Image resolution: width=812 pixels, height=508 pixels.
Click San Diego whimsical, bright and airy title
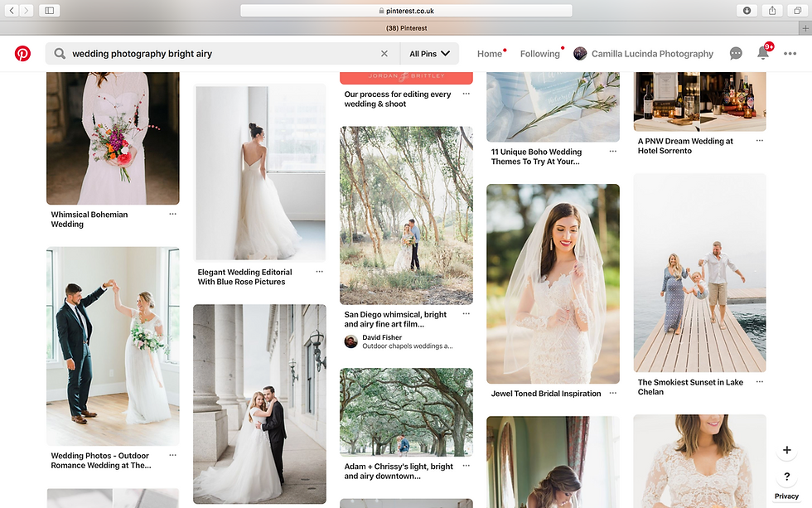[395, 319]
